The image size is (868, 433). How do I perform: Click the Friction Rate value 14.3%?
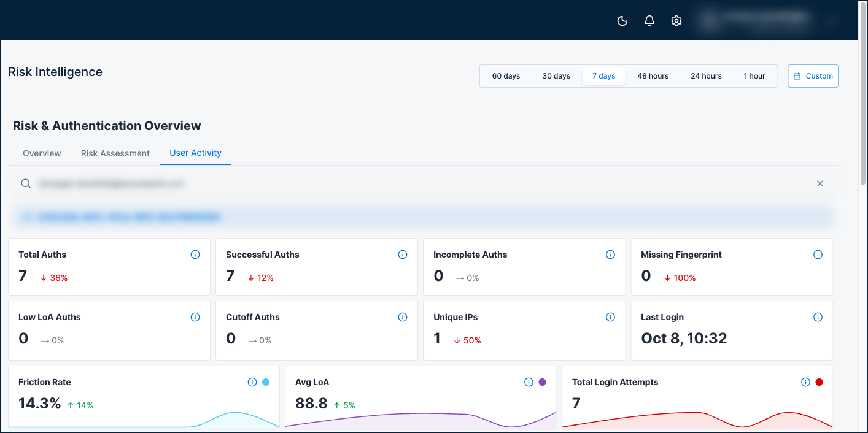pyautogui.click(x=39, y=403)
